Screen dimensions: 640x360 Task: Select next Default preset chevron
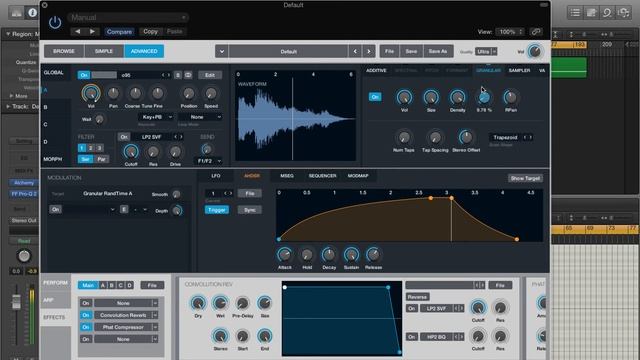pyautogui.click(x=369, y=51)
